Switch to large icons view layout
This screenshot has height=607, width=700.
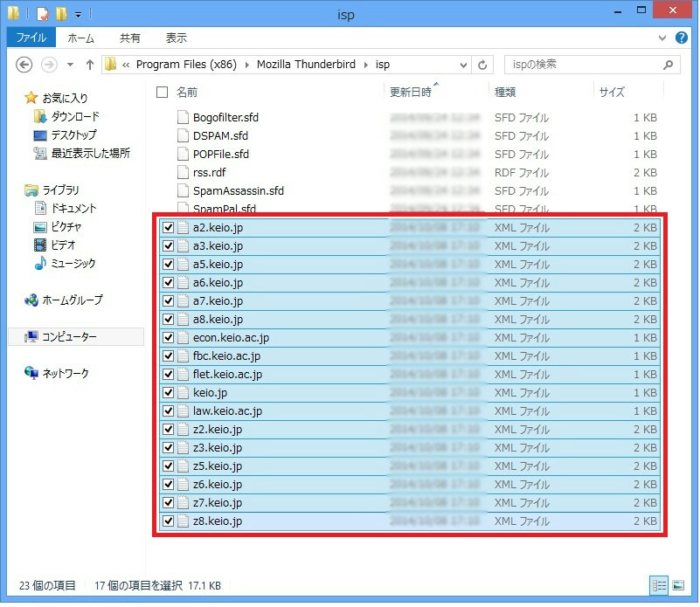coord(677,586)
